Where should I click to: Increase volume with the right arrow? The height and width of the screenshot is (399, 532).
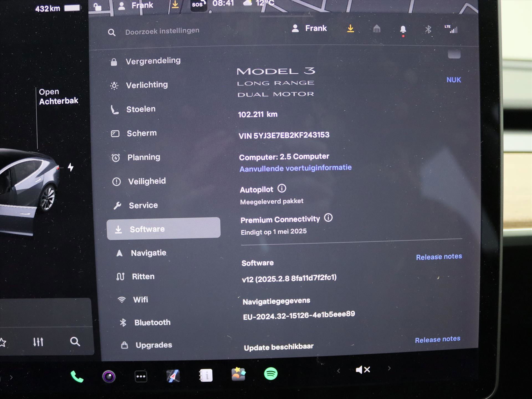pos(389,369)
